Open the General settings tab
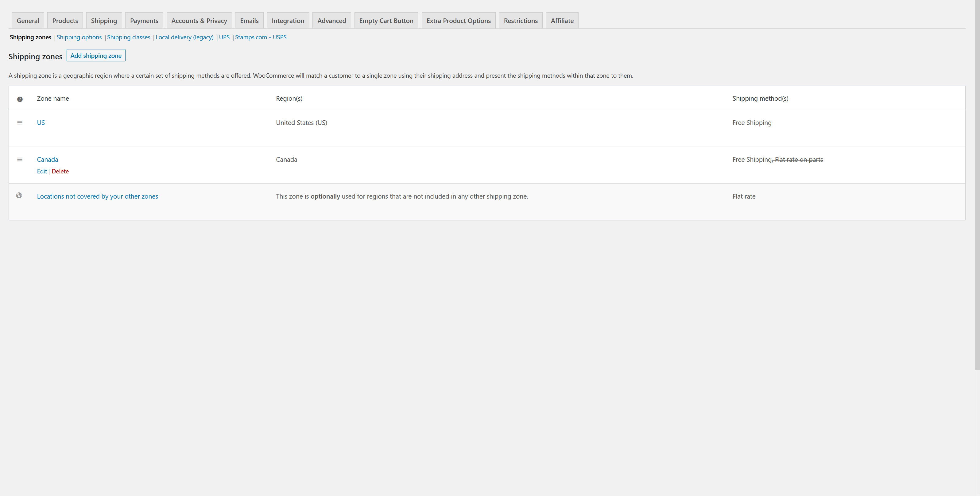Viewport: 980px width, 496px height. (28, 21)
